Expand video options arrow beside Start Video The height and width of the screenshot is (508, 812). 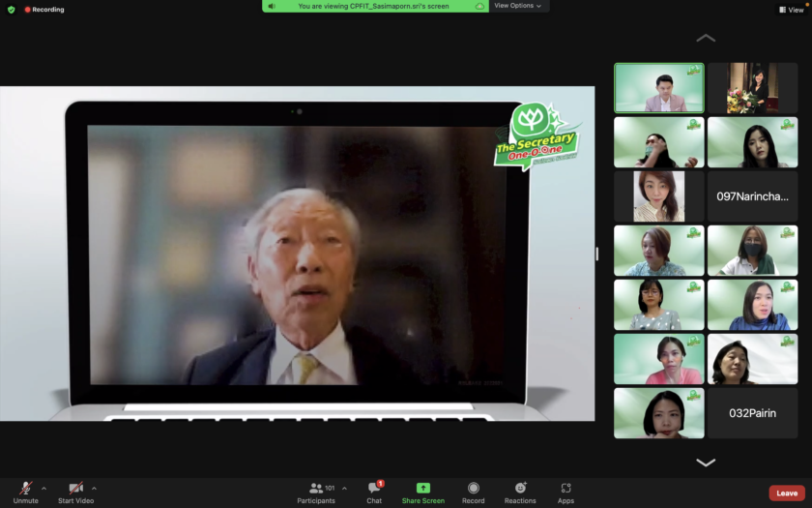(x=94, y=488)
